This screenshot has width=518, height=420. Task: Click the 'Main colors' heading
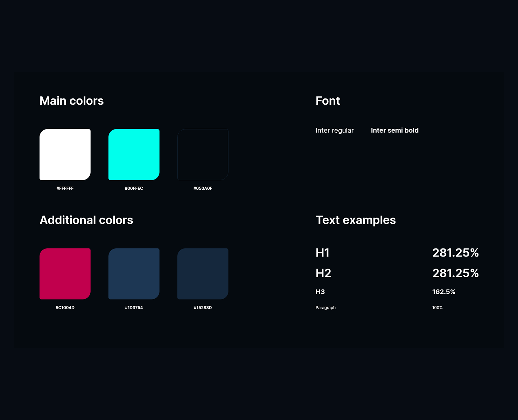[x=72, y=101]
